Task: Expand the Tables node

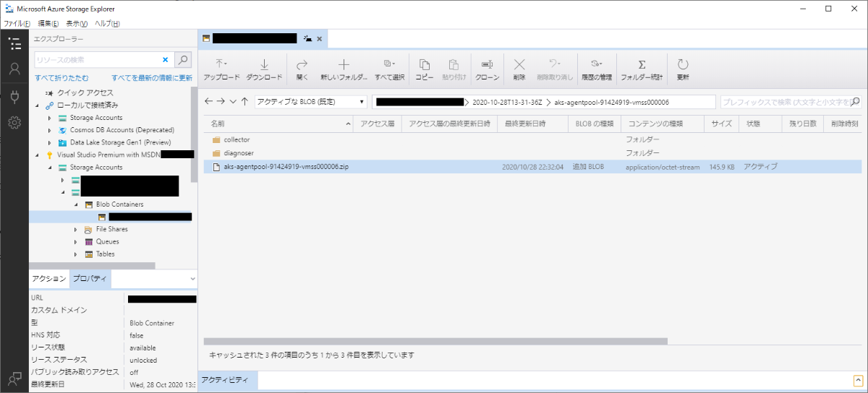Action: (75, 254)
